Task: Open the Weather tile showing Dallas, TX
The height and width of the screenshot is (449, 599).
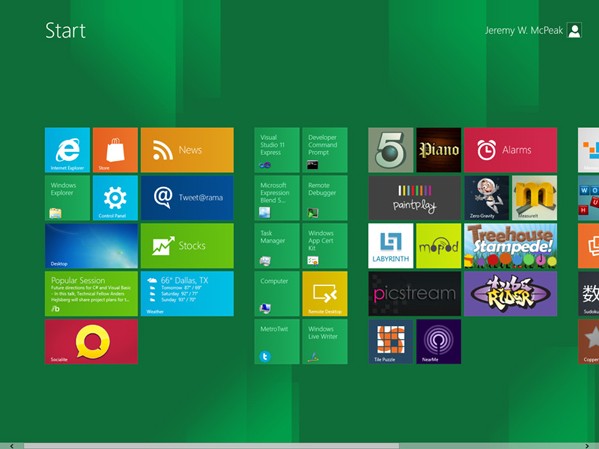Action: (187, 293)
